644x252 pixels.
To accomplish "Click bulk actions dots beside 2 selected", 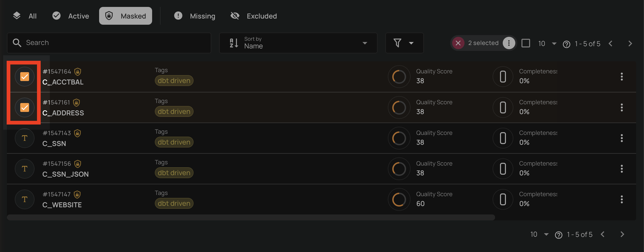I will [x=508, y=43].
